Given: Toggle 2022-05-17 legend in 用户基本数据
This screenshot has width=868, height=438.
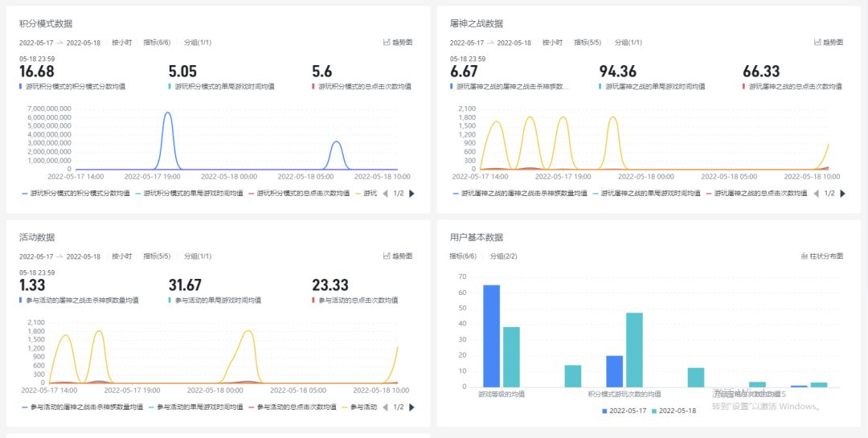Looking at the screenshot, I should click(x=624, y=411).
